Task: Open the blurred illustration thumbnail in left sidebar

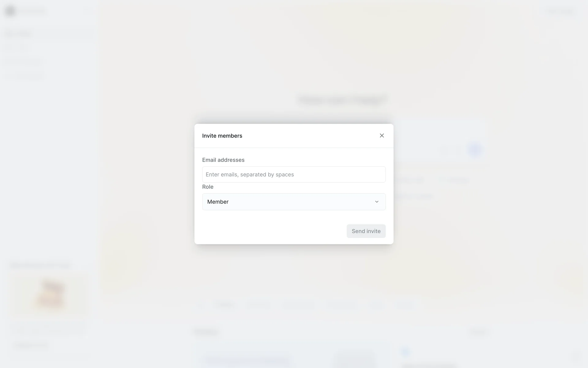Action: point(51,294)
